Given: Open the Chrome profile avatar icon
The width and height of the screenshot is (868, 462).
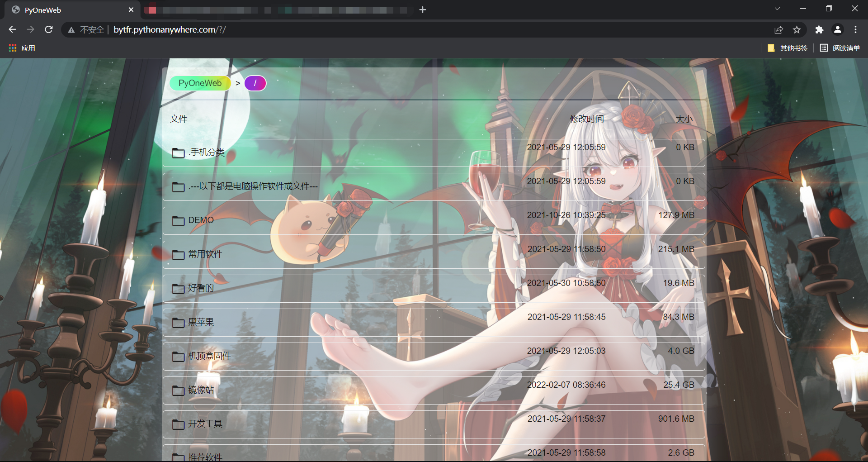Looking at the screenshot, I should pyautogui.click(x=837, y=30).
